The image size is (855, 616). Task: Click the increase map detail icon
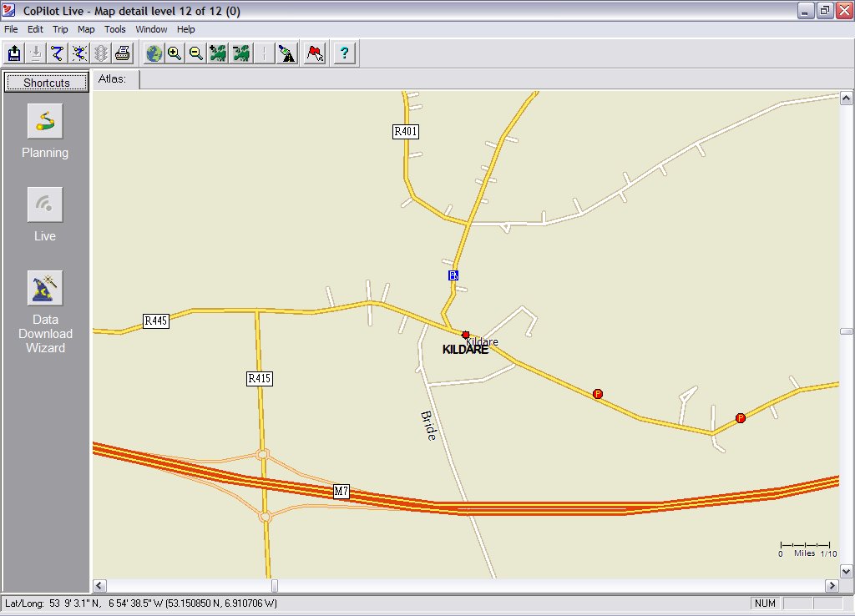coord(218,53)
